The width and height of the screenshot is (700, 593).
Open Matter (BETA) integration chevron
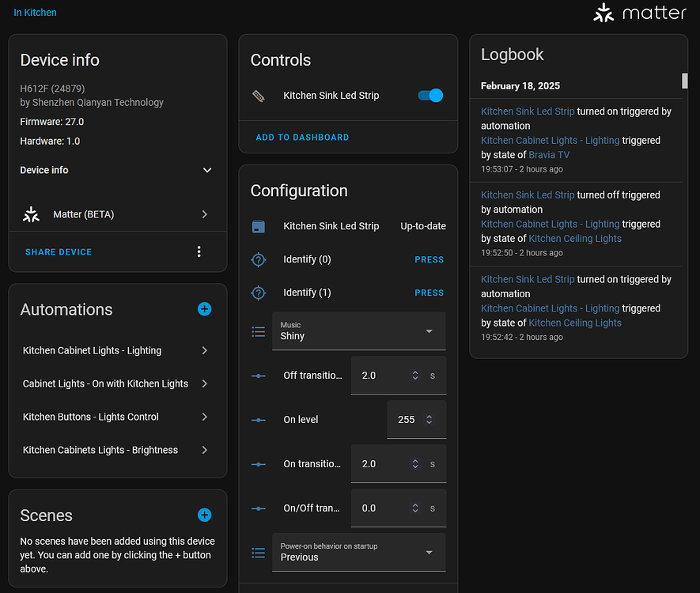(x=205, y=214)
